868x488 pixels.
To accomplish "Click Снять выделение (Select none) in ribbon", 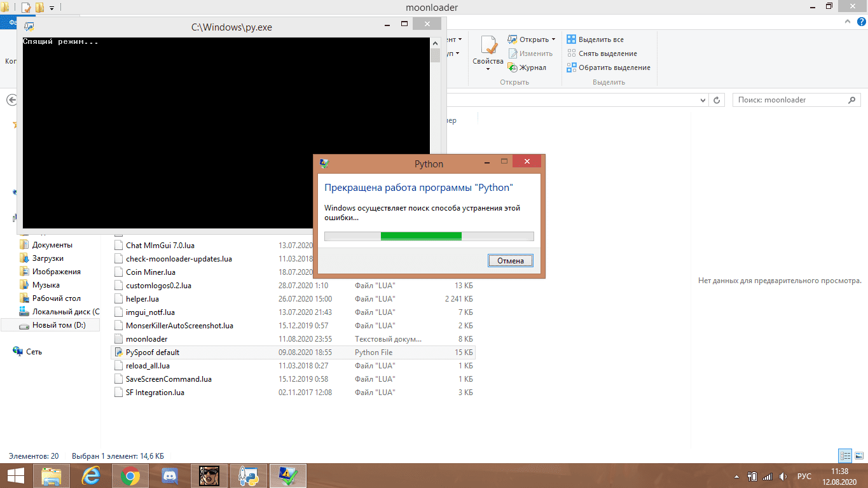I will pos(602,53).
